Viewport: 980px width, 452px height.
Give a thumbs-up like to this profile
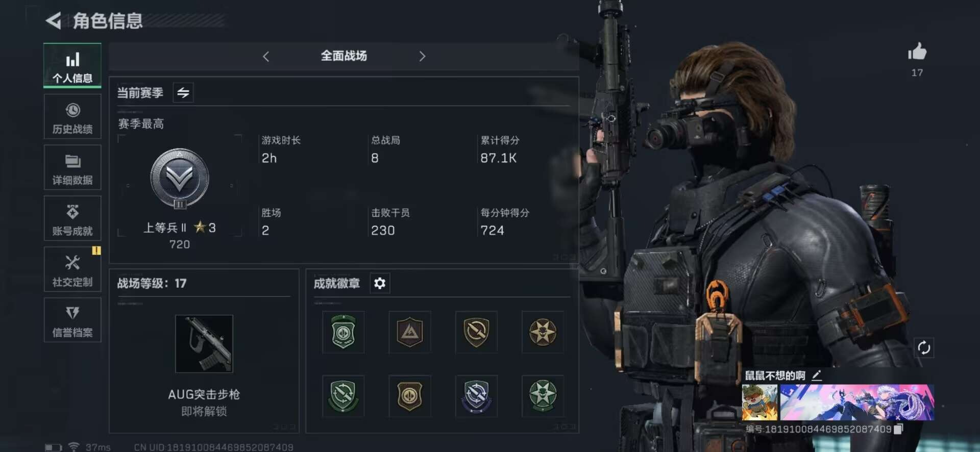click(917, 52)
